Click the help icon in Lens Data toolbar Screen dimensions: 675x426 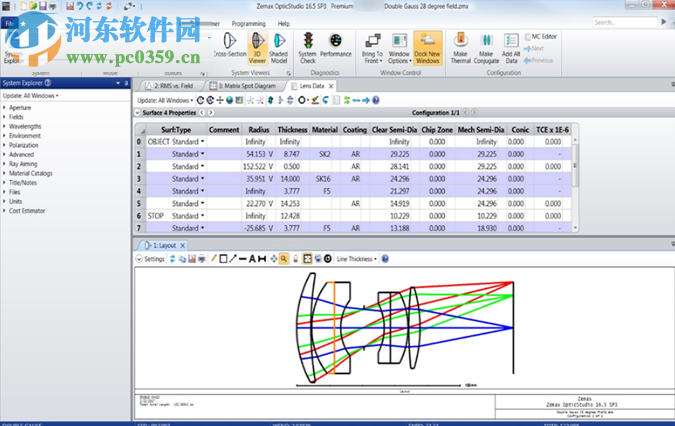pos(376,100)
